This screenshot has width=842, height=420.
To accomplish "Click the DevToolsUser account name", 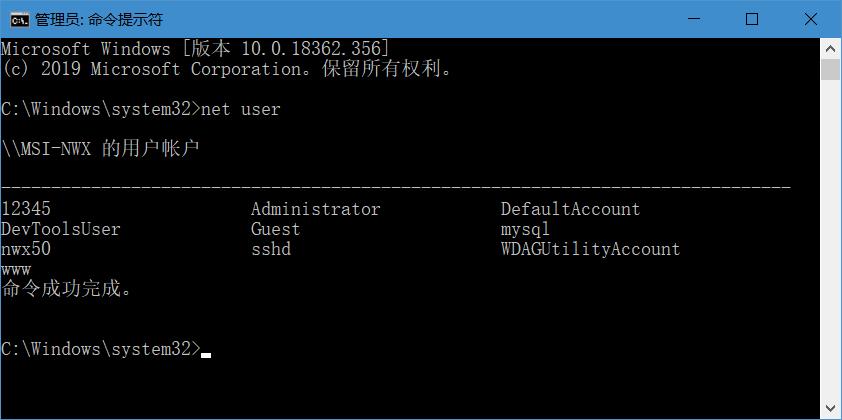I will click(61, 229).
